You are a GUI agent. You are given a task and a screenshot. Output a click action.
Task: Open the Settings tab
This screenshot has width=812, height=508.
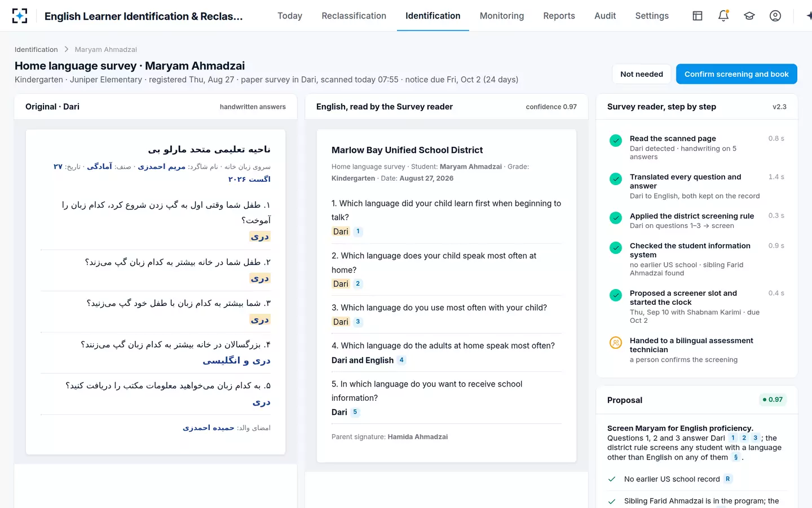coord(652,16)
